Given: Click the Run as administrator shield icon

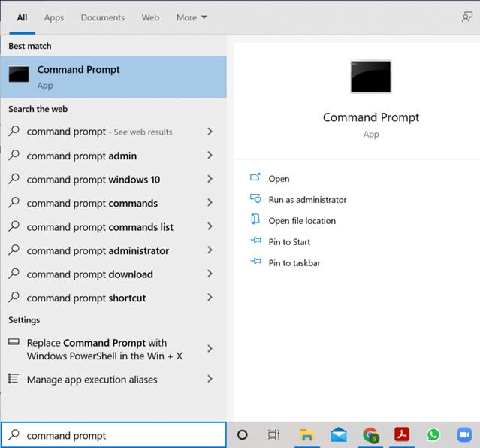Looking at the screenshot, I should [255, 199].
